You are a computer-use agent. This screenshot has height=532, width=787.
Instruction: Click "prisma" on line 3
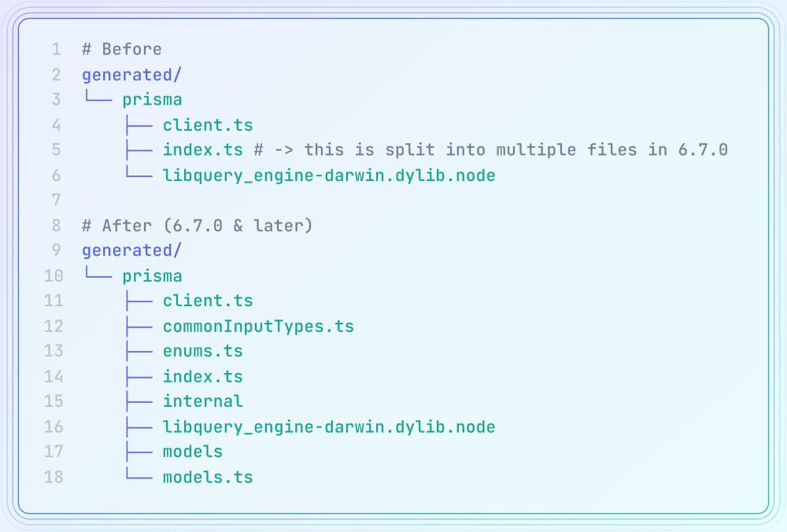coord(152,100)
